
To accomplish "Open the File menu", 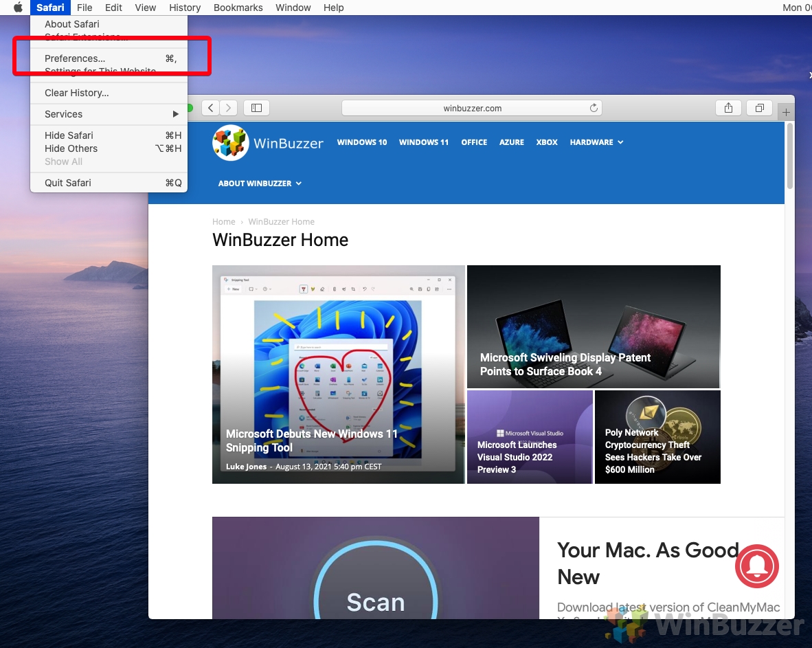I will pos(84,8).
